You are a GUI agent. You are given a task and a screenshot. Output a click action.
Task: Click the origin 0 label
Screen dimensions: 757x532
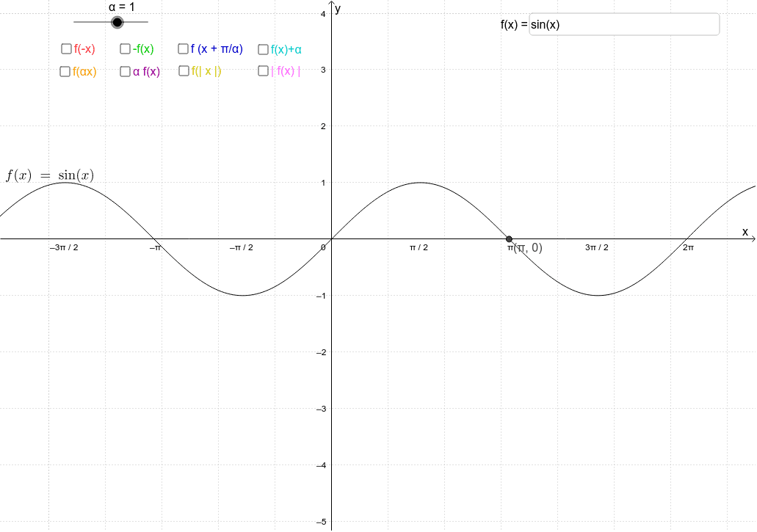point(324,247)
